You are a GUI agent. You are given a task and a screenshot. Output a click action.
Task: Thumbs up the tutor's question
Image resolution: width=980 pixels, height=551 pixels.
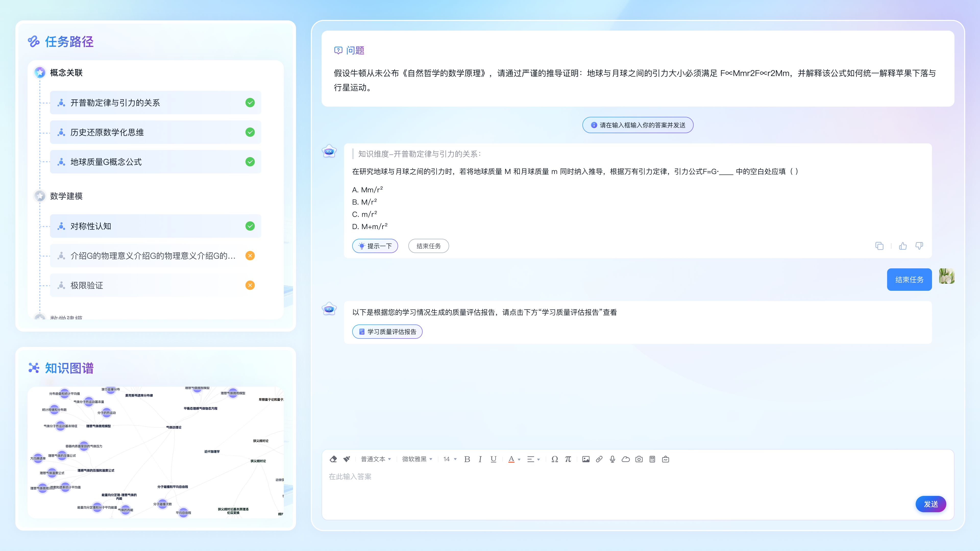[903, 246]
